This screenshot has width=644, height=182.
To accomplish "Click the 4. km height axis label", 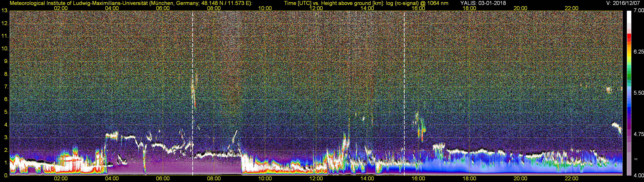I will [x=6, y=125].
